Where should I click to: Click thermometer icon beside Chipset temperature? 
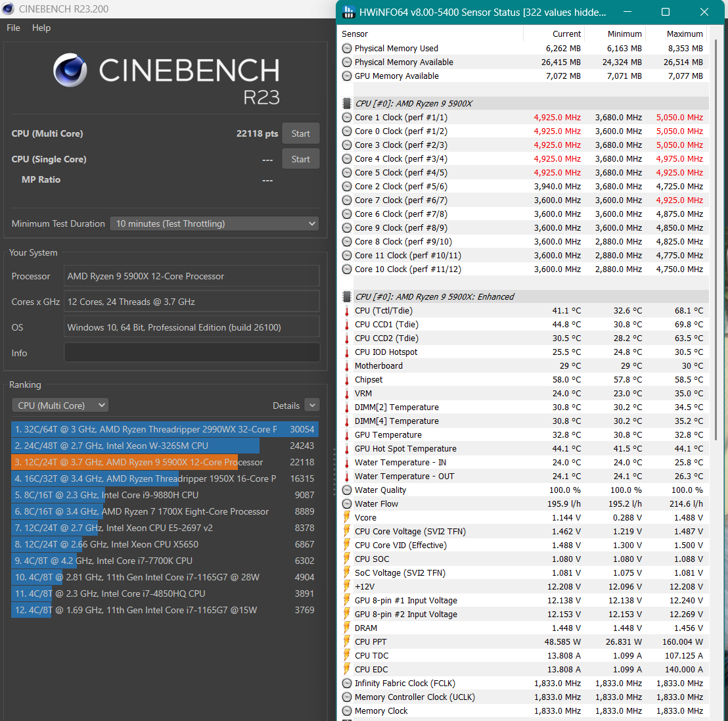[347, 380]
